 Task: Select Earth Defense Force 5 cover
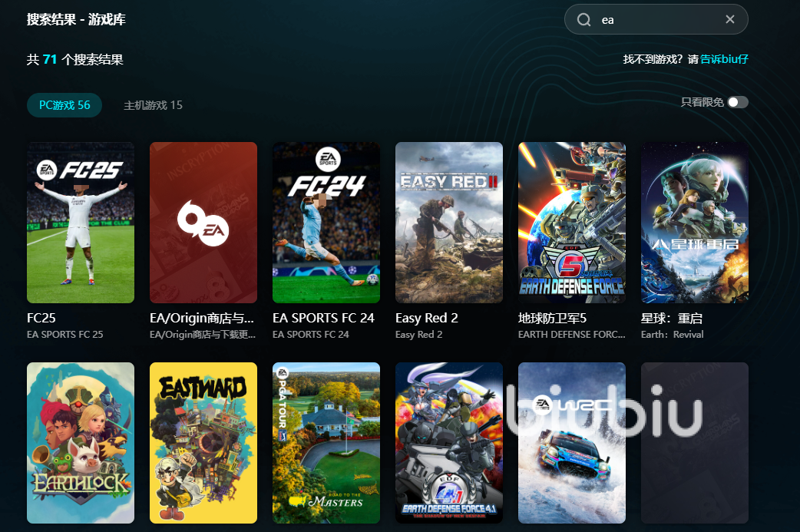click(572, 223)
